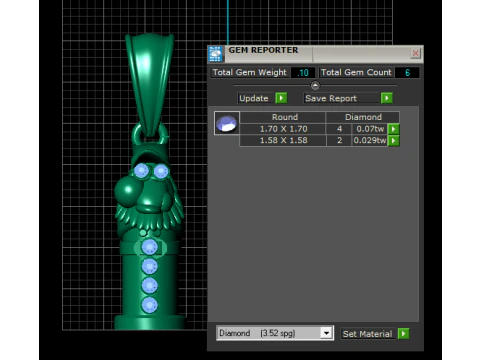This screenshot has width=480, height=360.
Task: Click the gem count 2 cell
Action: (339, 140)
